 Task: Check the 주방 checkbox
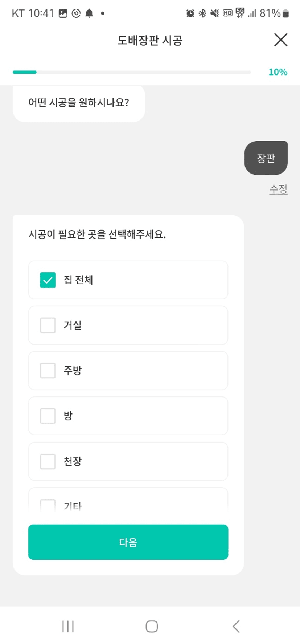point(48,371)
